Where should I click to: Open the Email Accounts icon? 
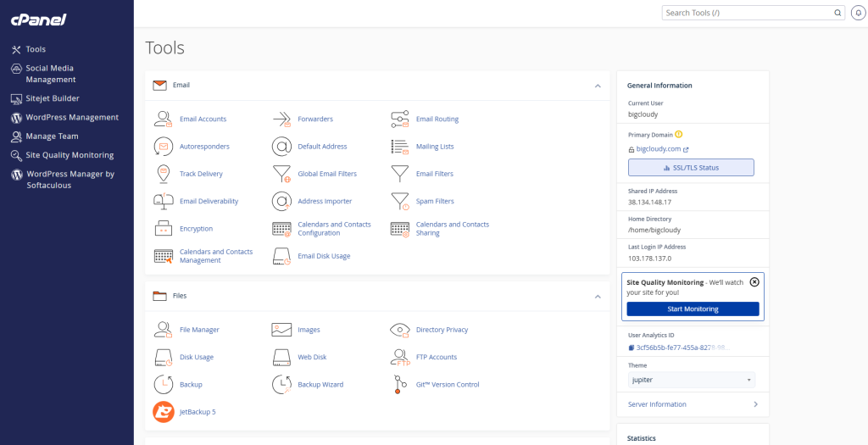point(164,119)
